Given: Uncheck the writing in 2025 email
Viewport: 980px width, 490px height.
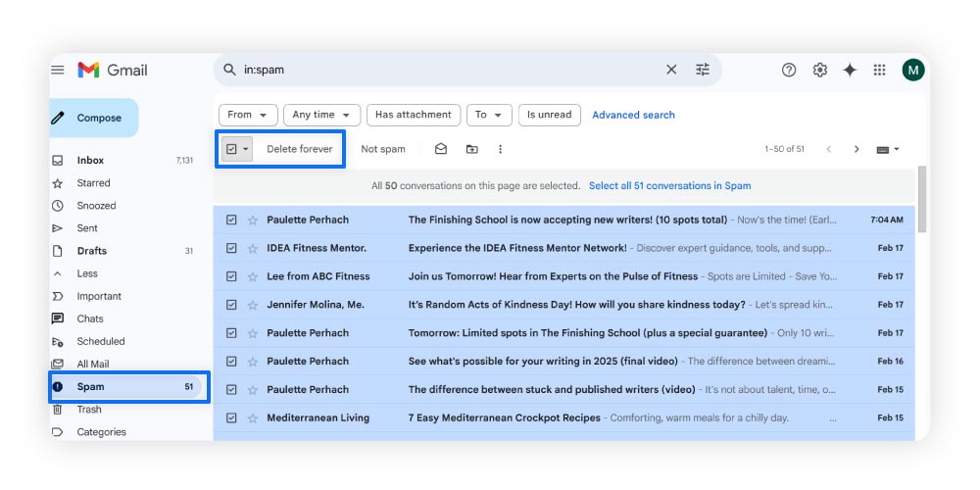Looking at the screenshot, I should 231,362.
